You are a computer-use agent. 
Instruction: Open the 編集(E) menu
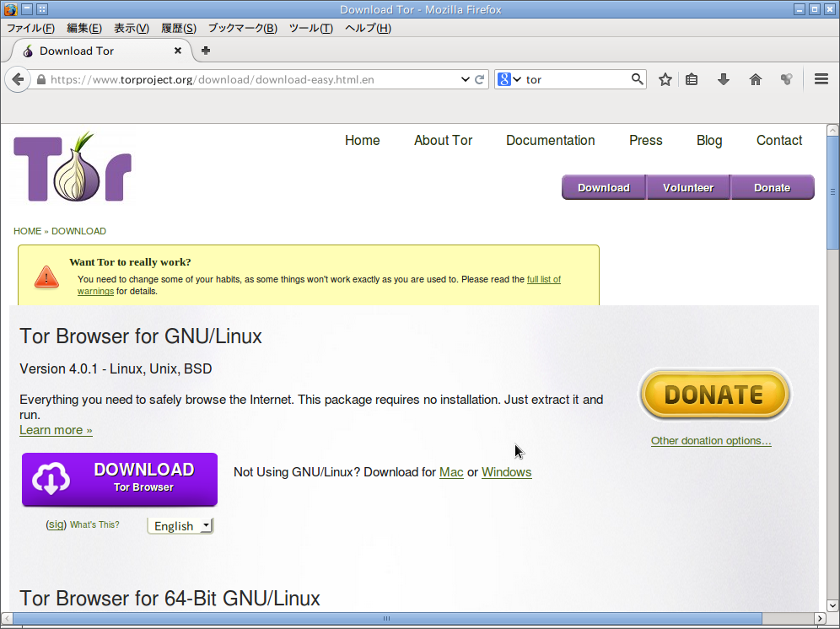click(84, 28)
